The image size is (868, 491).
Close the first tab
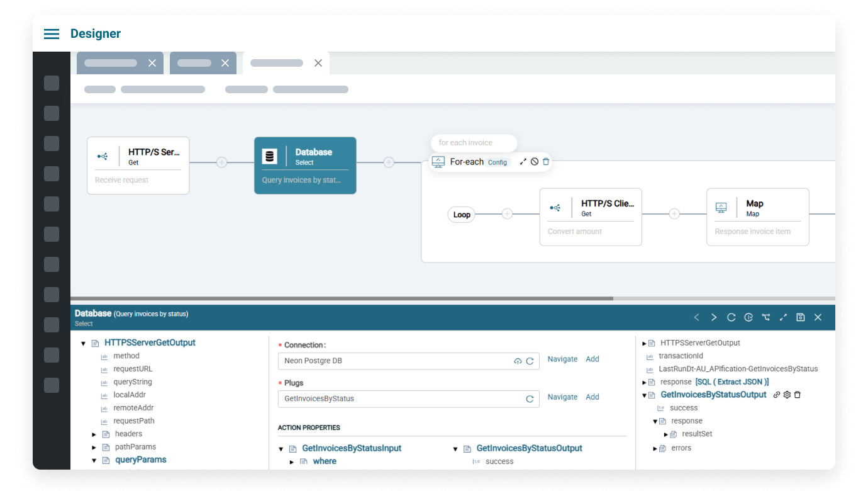pos(152,63)
